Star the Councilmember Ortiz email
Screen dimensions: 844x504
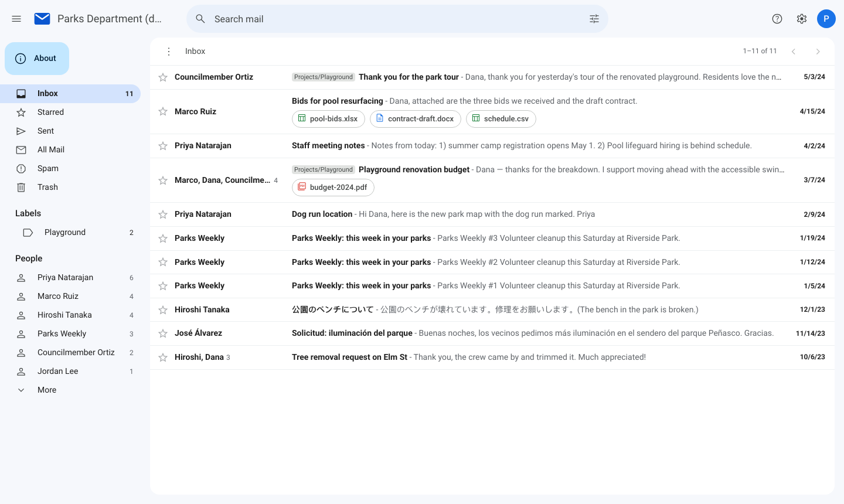coord(163,77)
